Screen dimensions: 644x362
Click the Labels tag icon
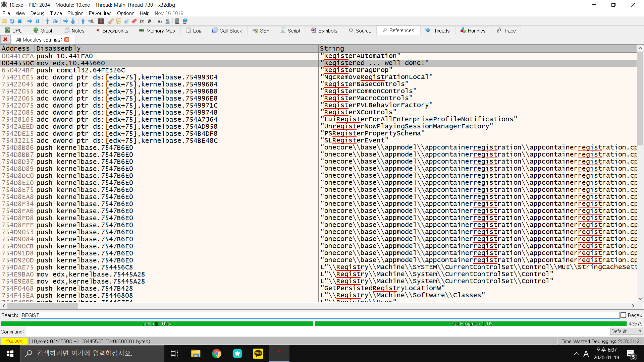126,21
